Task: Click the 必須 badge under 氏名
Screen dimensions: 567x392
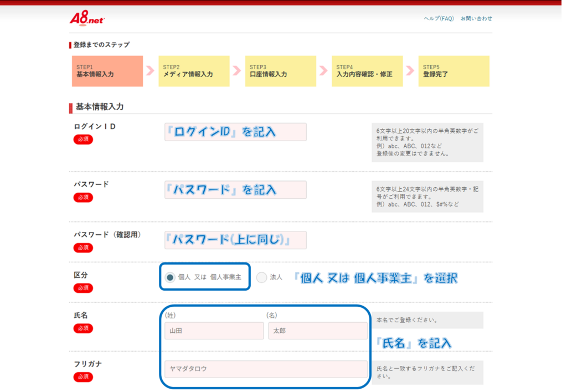Action: click(83, 328)
